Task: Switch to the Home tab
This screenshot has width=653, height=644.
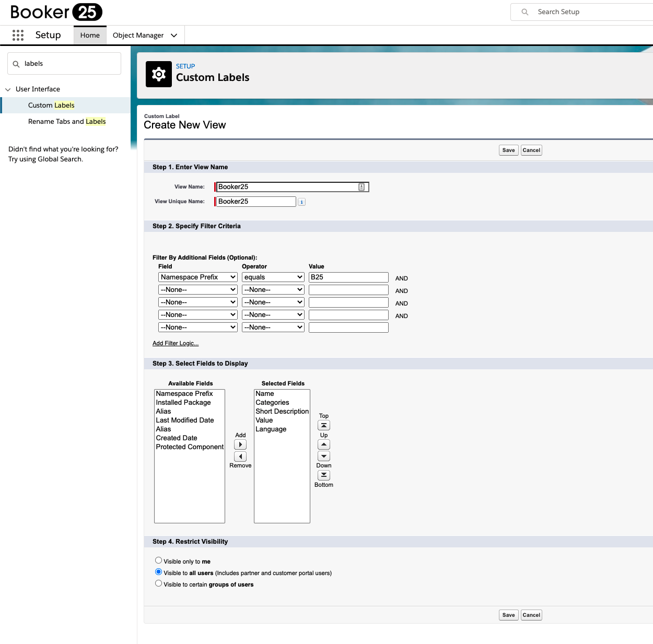Action: pos(90,36)
